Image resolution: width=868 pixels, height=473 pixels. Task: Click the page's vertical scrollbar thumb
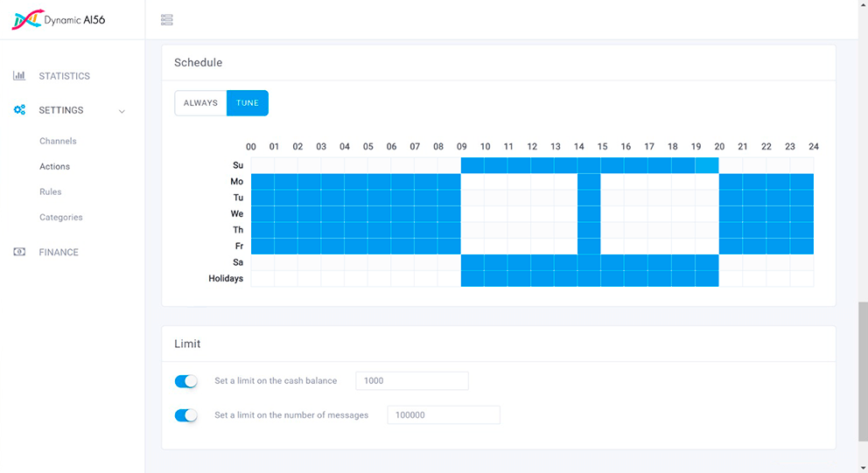click(862, 371)
